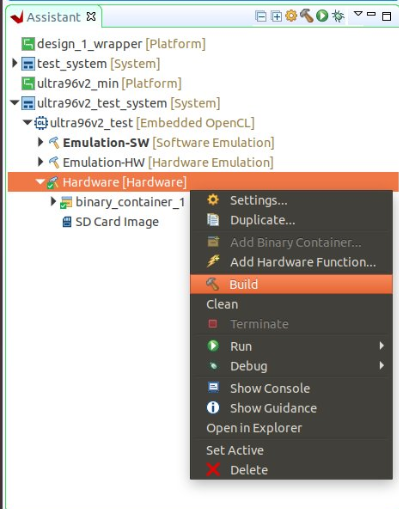Choose Show Console from context menu
The image size is (399, 509).
coord(291,388)
